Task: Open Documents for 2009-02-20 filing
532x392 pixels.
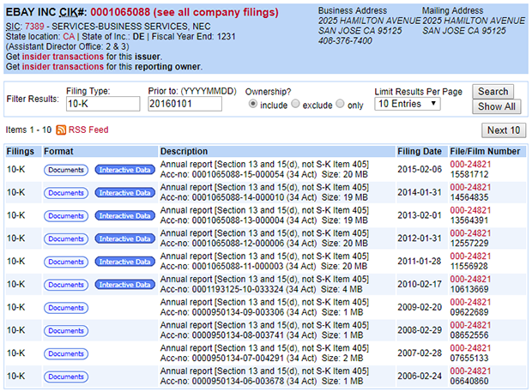Action: (66, 308)
